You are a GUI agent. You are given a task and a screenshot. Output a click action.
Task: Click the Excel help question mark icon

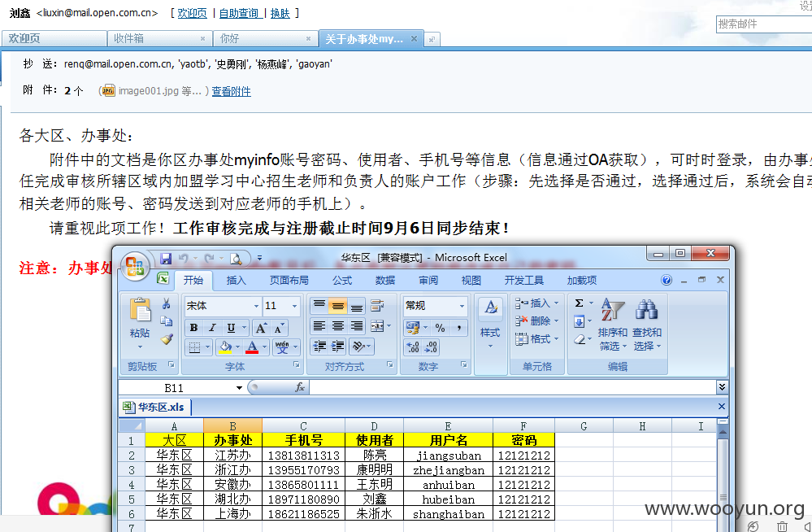point(667,281)
